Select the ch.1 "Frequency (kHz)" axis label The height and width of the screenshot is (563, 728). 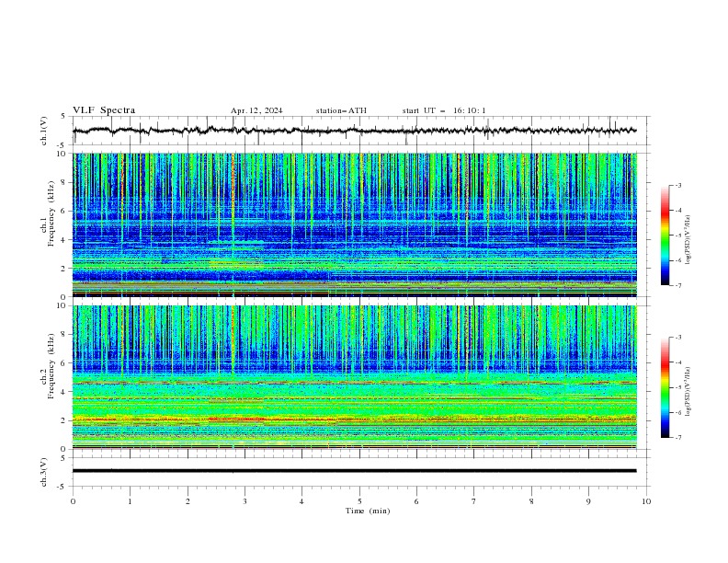click(x=51, y=214)
